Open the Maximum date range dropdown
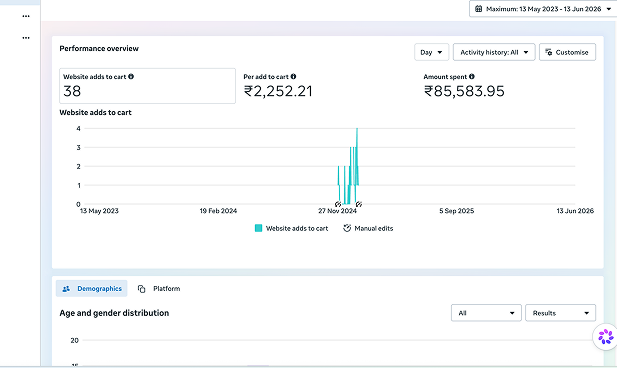 coord(543,9)
